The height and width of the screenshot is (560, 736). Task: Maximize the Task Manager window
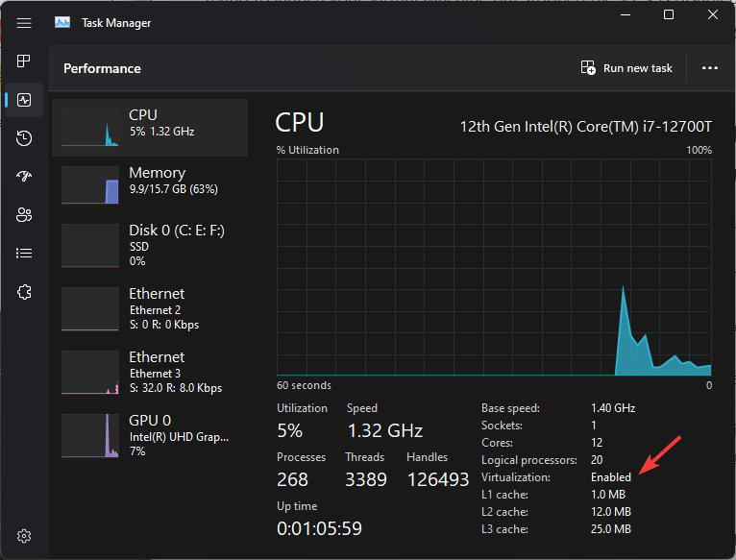[669, 15]
